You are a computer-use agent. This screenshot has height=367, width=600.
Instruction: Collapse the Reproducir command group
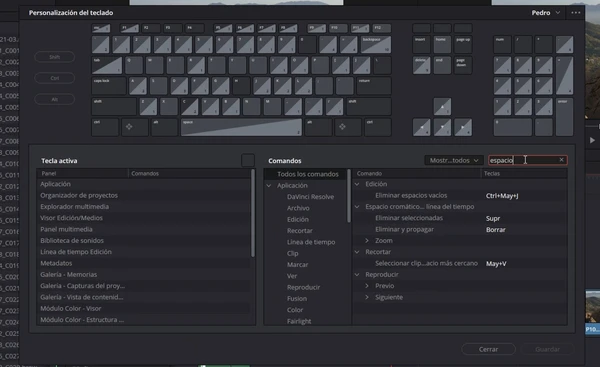pos(357,274)
